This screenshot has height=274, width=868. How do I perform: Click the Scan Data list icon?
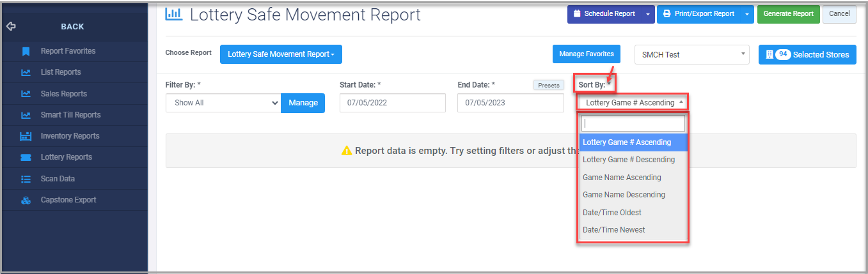(x=26, y=179)
